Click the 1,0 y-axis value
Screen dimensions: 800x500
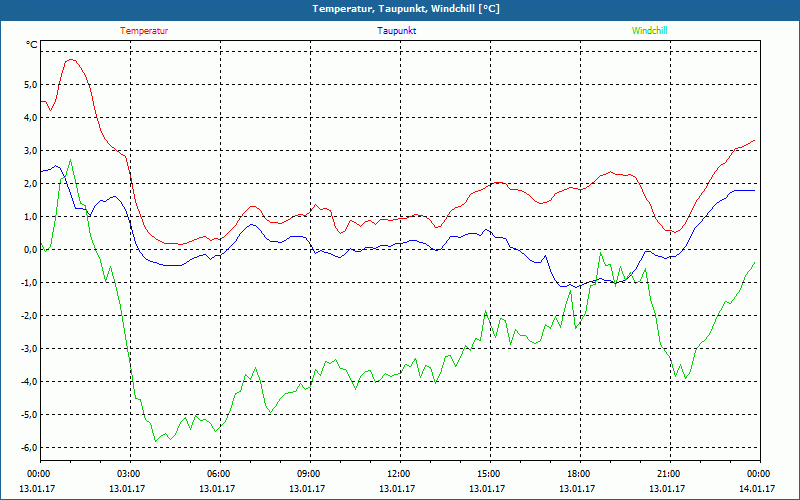pyautogui.click(x=30, y=217)
